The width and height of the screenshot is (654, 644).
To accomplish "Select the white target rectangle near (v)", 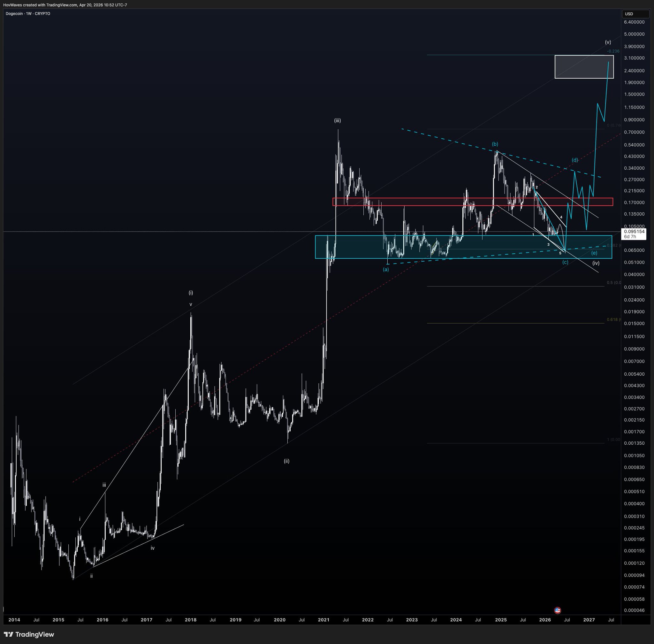I will [584, 67].
